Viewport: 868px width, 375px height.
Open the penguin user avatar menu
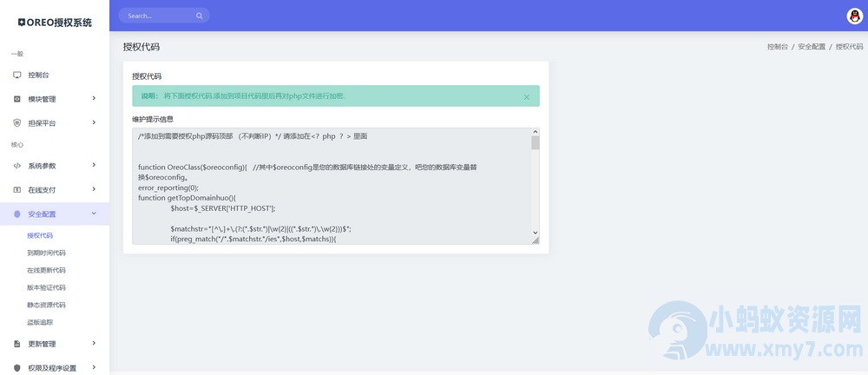(855, 16)
